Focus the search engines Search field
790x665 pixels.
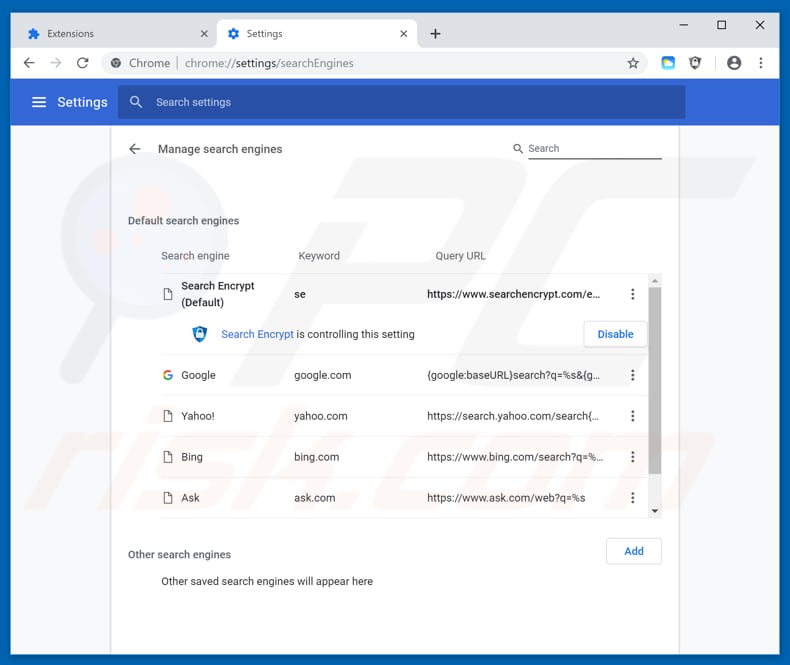pyautogui.click(x=595, y=149)
